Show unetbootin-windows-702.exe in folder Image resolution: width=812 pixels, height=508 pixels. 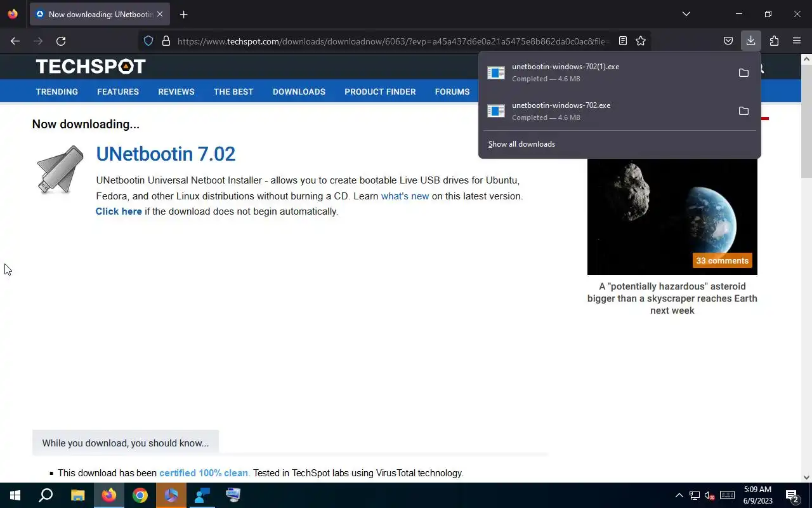[x=743, y=111]
